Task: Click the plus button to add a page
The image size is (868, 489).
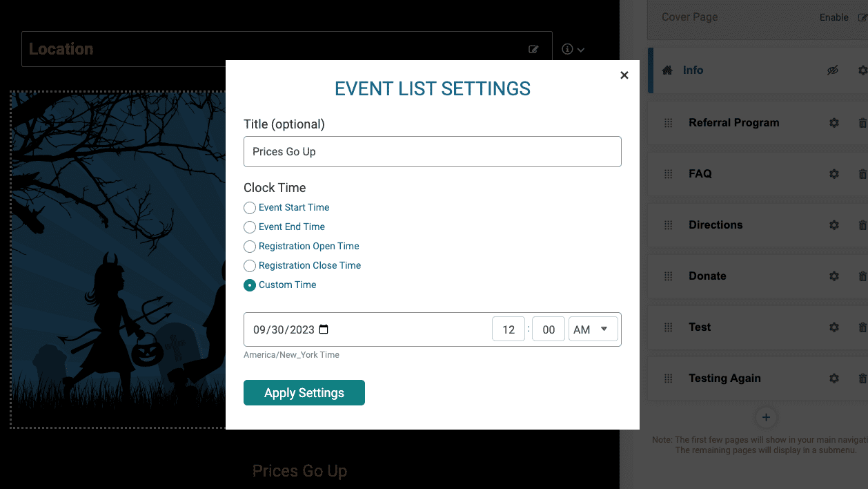Action: [x=766, y=417]
